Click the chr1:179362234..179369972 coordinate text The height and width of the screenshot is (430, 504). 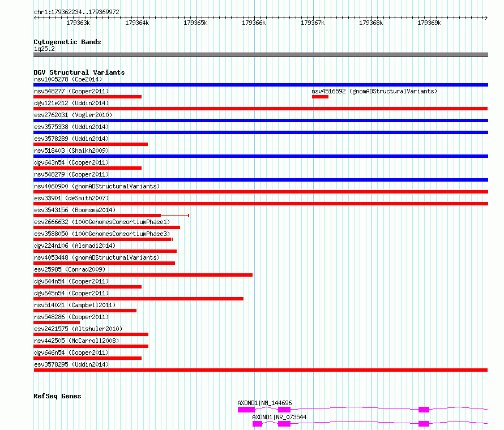(76, 12)
